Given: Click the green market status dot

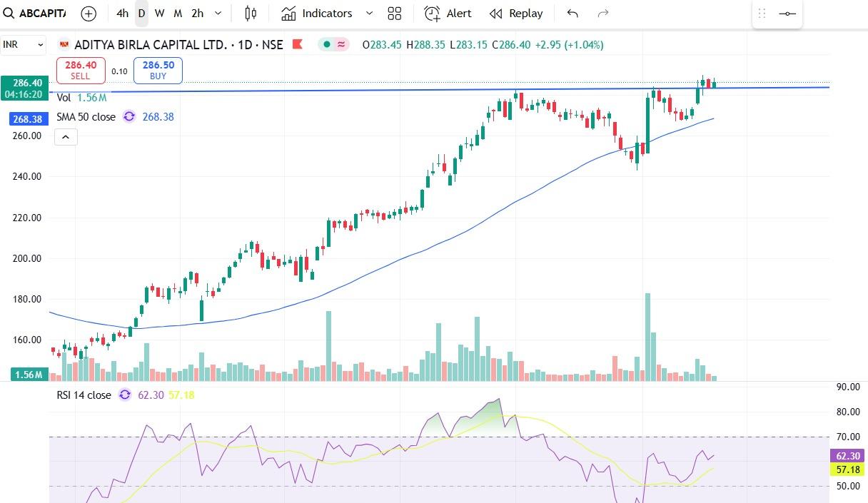Looking at the screenshot, I should pyautogui.click(x=327, y=44).
